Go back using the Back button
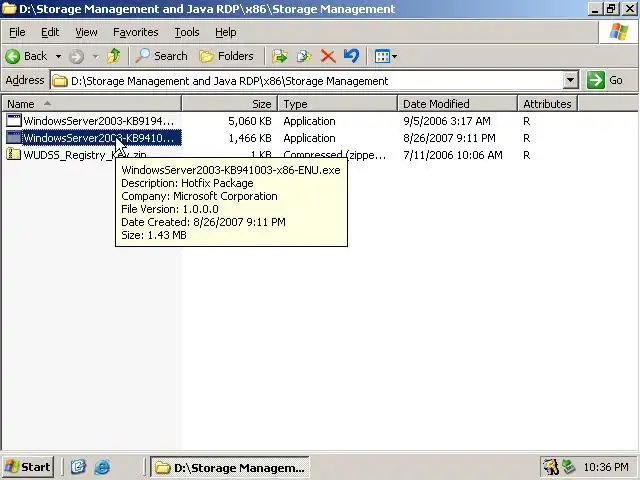The image size is (640, 480). [x=27, y=56]
